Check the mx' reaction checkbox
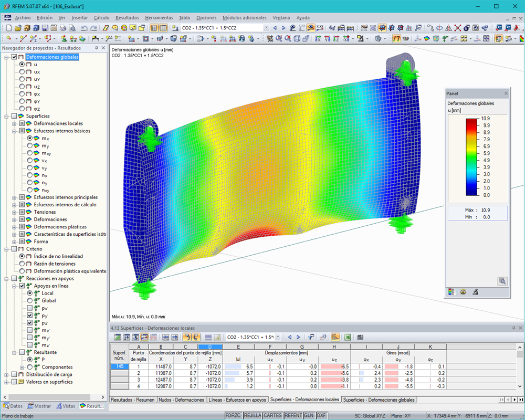Screen dimensions: 525x420 (30, 330)
